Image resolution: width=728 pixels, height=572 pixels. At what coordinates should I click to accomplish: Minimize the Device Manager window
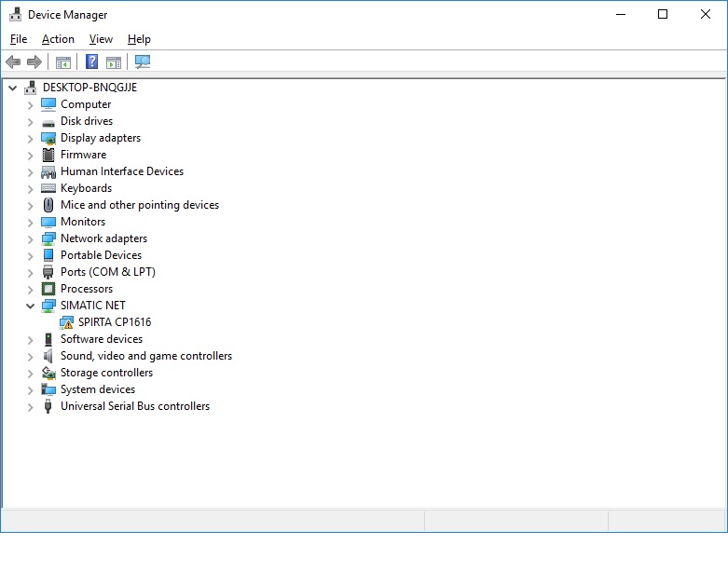point(621,14)
